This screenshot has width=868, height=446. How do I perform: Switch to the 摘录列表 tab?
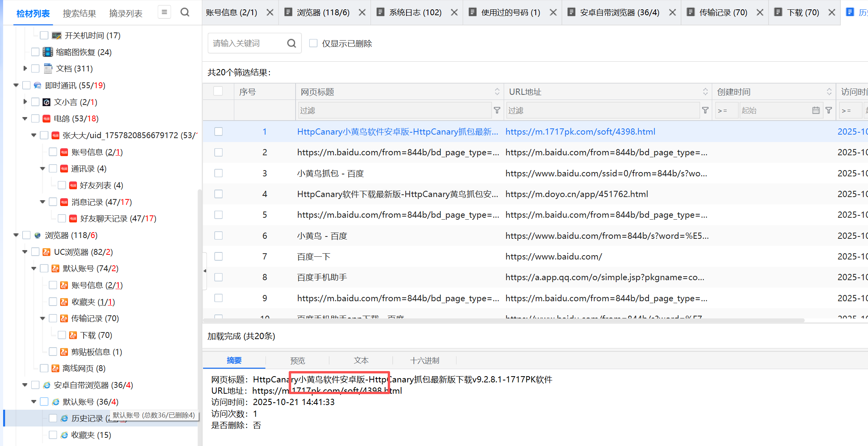click(126, 13)
